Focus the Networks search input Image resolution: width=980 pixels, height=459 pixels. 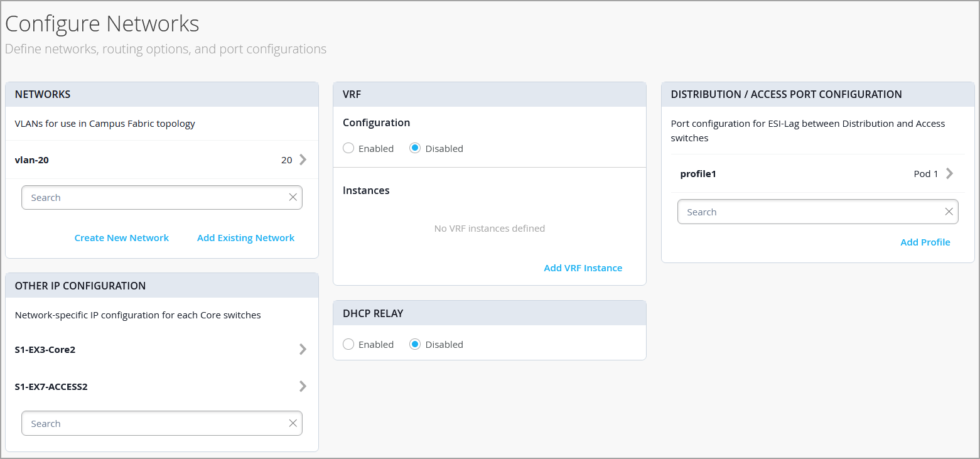[162, 197]
